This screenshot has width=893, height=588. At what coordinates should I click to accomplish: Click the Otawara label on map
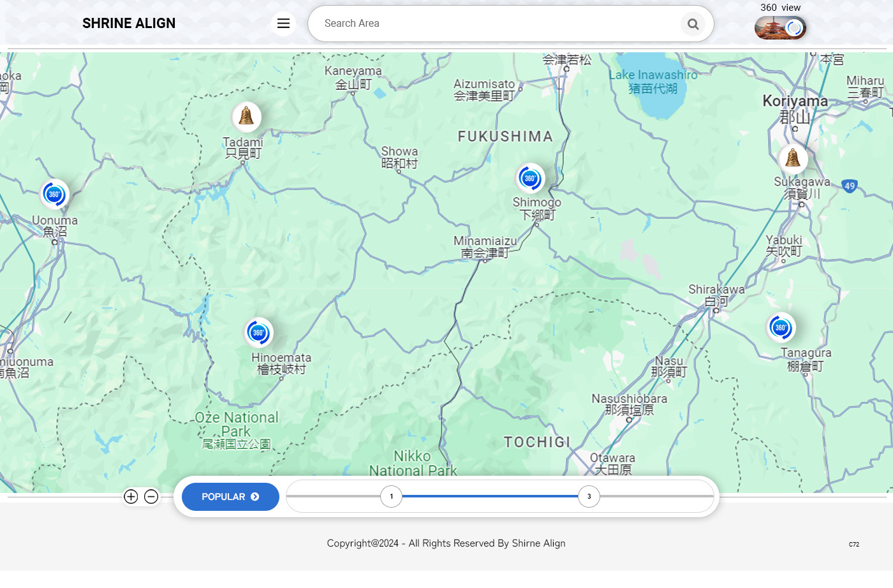point(612,464)
